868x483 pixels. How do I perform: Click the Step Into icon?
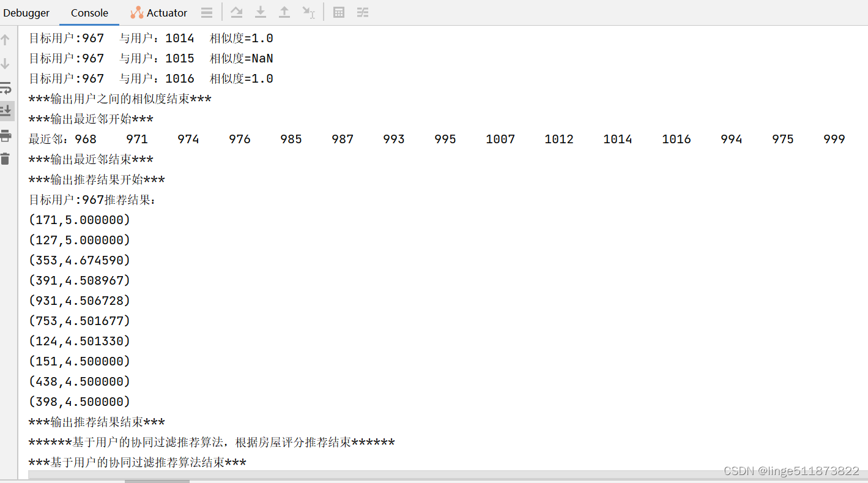tap(261, 12)
